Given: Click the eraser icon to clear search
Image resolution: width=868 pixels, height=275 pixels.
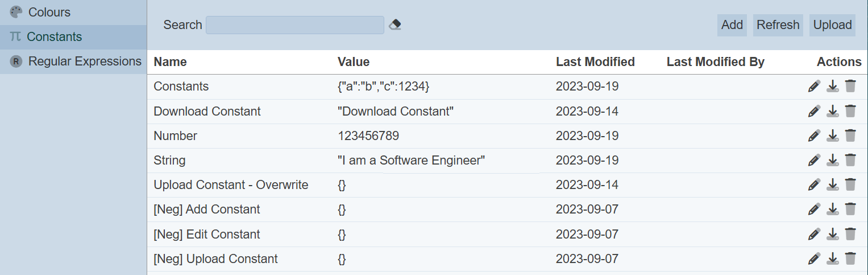Looking at the screenshot, I should (x=395, y=25).
